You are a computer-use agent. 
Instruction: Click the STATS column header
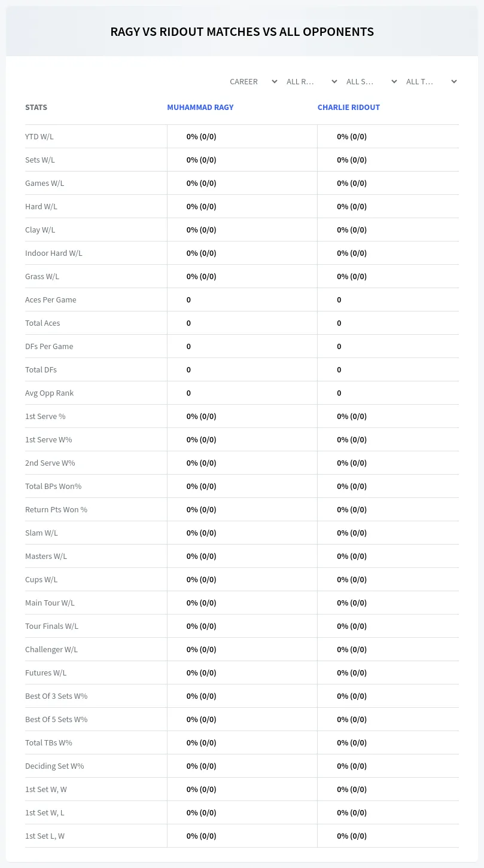click(x=36, y=108)
